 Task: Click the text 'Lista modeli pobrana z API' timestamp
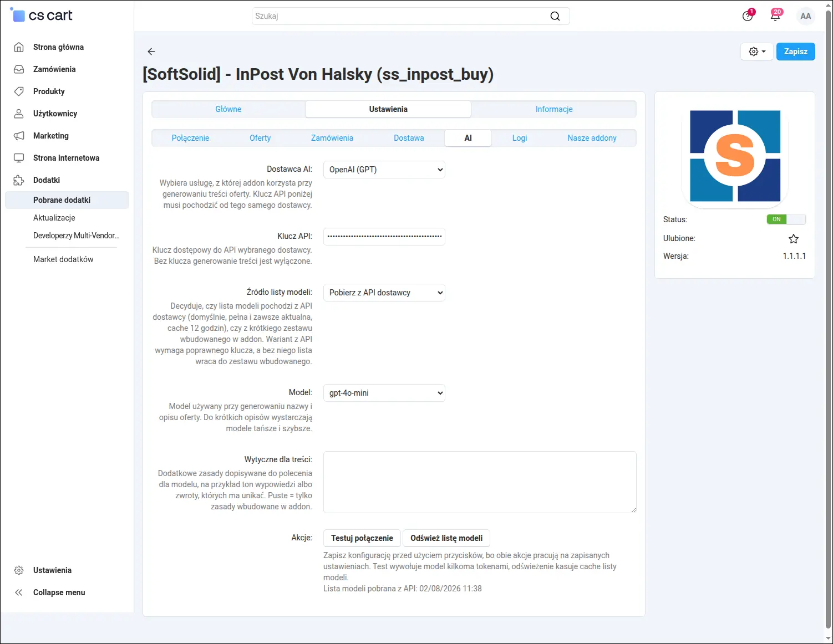click(403, 589)
